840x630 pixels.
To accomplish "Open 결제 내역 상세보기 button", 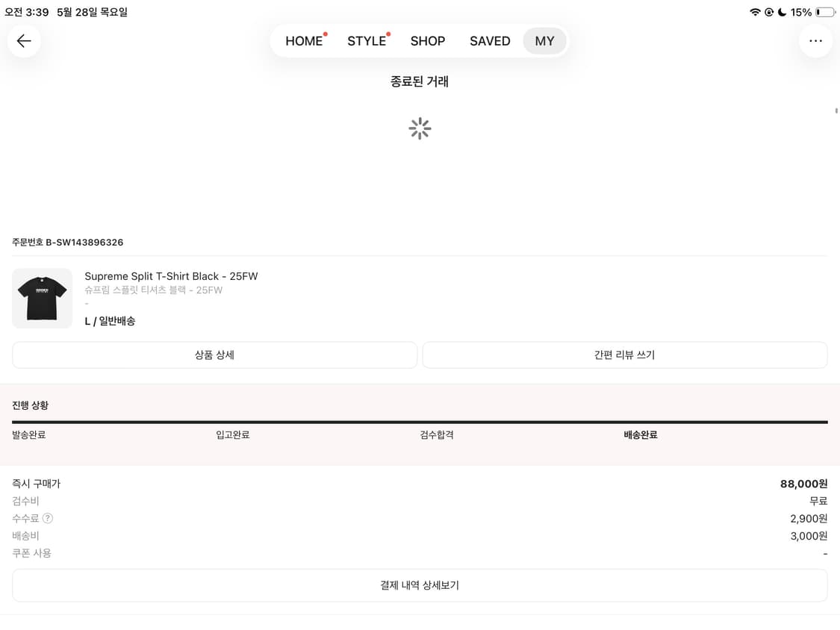I will pyautogui.click(x=420, y=585).
